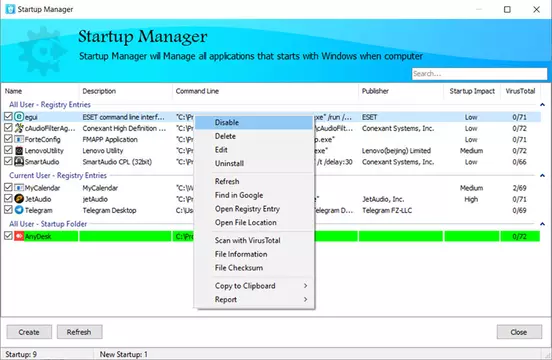Click the red AnyDesk icon
The width and height of the screenshot is (552, 360).
19,236
